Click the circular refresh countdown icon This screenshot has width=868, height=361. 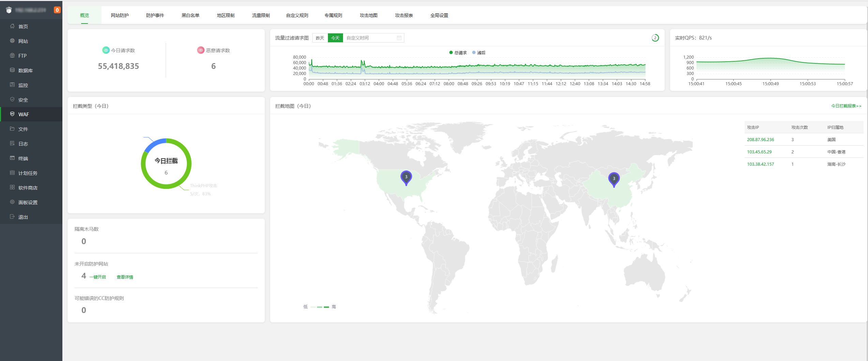[x=655, y=38]
